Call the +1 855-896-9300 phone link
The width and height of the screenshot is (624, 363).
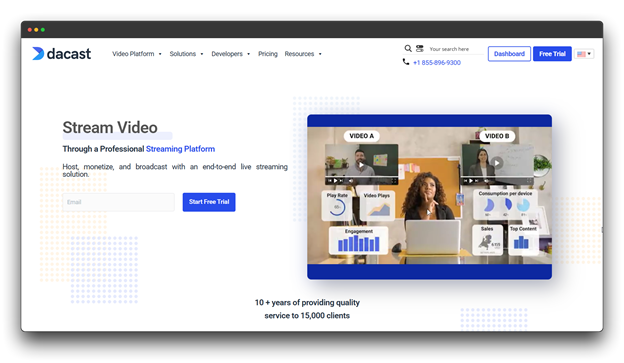tap(437, 62)
